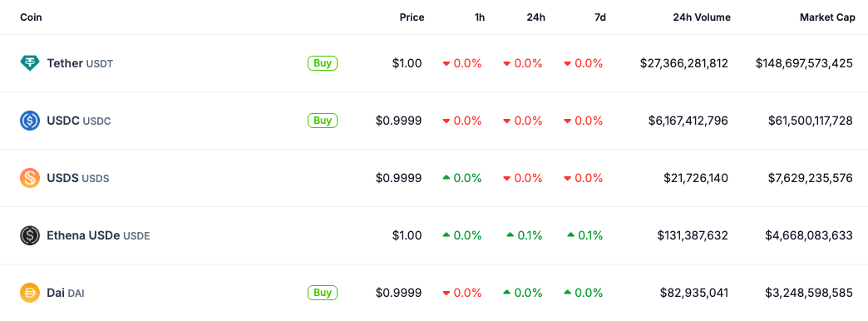
Task: Open the Tether USDT coin link
Action: coord(80,64)
